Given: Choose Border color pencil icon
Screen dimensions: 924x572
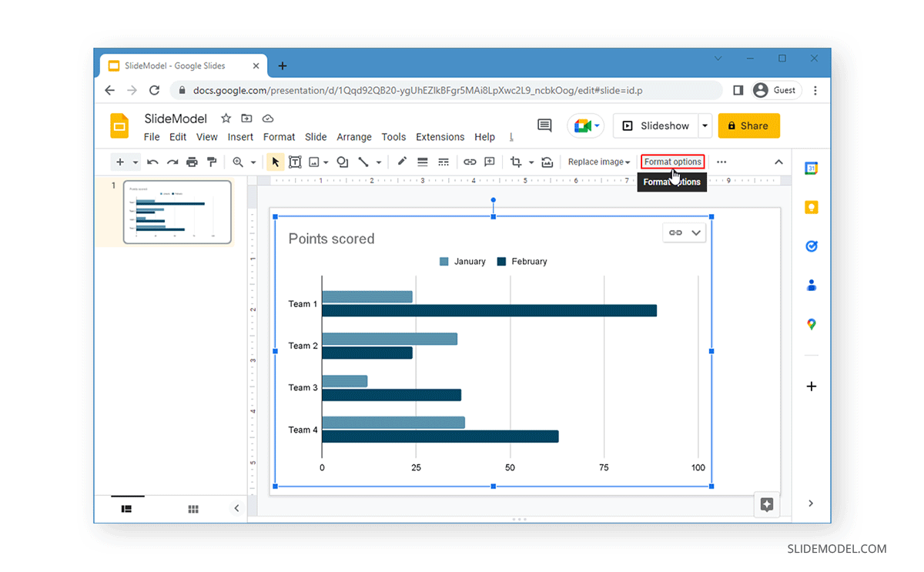Looking at the screenshot, I should (402, 162).
